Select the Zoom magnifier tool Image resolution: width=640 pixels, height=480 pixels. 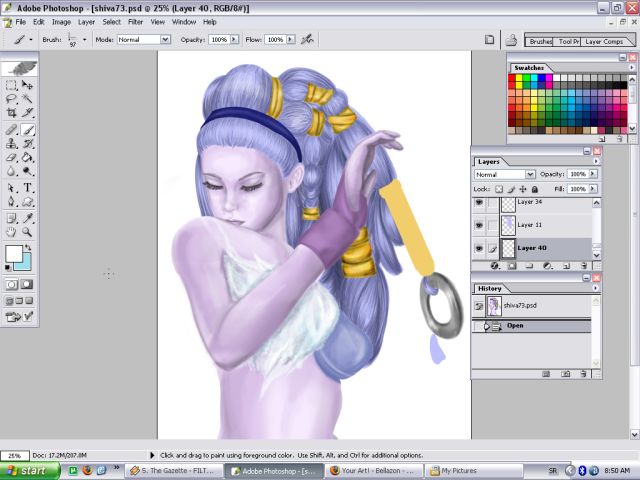point(28,231)
